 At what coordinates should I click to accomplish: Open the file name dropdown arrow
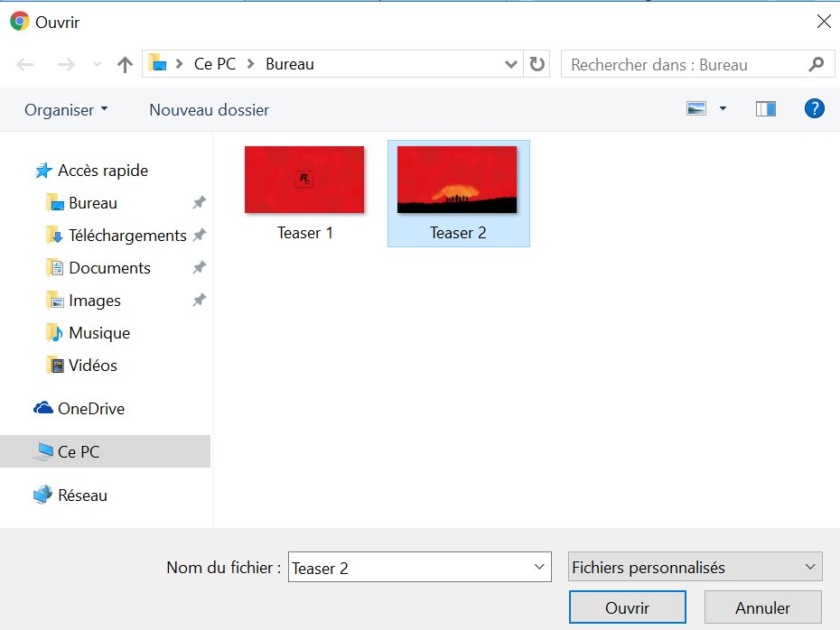[x=539, y=567]
